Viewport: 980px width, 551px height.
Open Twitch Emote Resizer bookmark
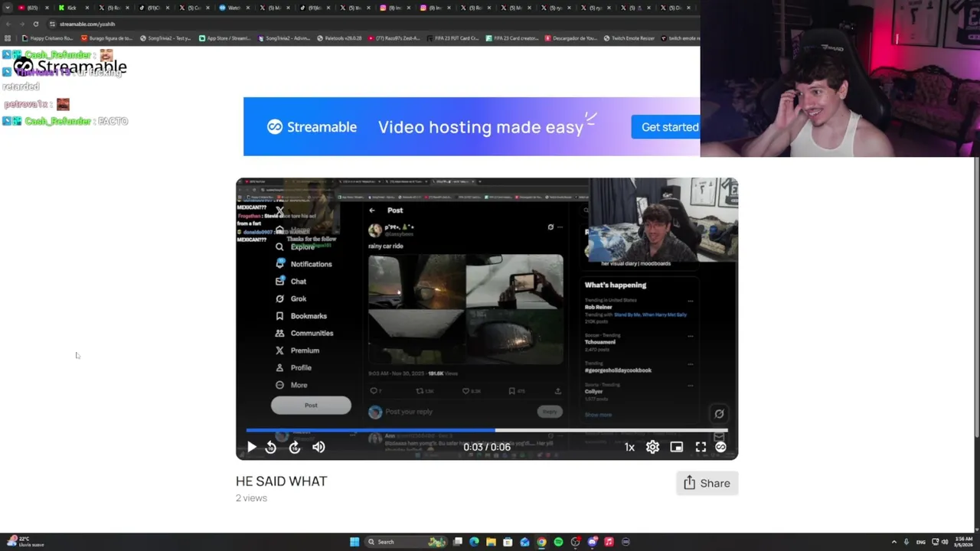tap(629, 38)
